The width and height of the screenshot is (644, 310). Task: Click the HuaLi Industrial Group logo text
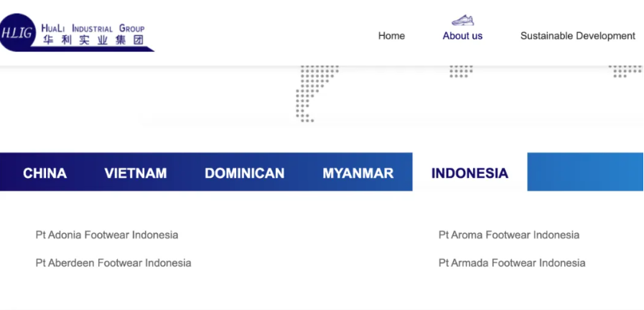pos(93,29)
